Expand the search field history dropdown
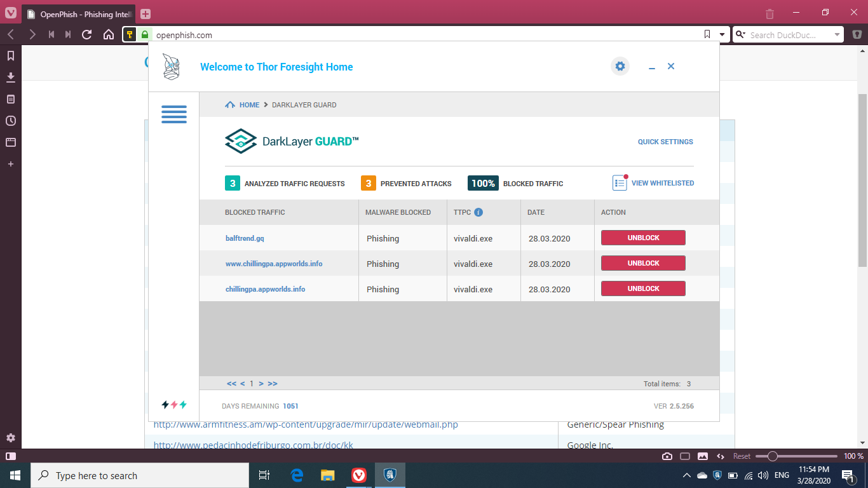The width and height of the screenshot is (868, 488). 837,35
